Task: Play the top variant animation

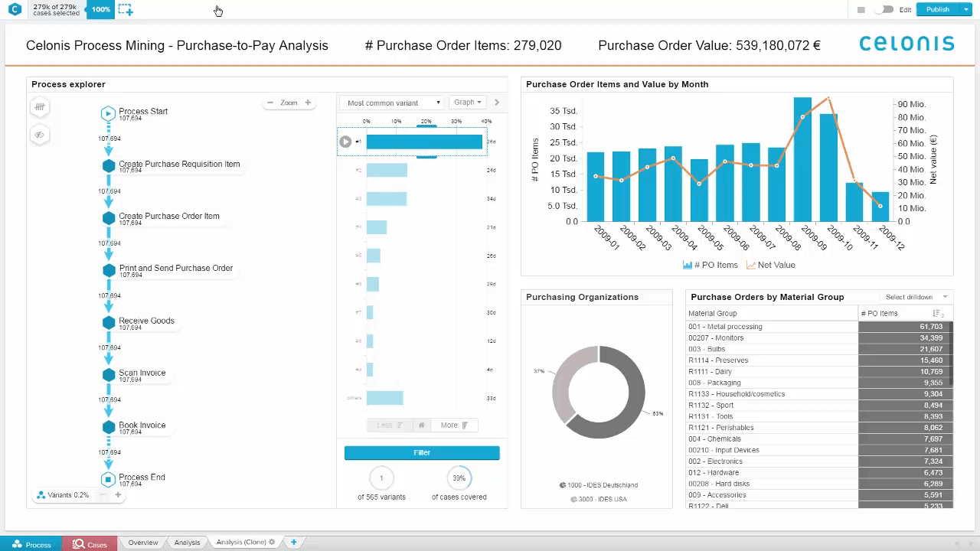Action: [345, 142]
